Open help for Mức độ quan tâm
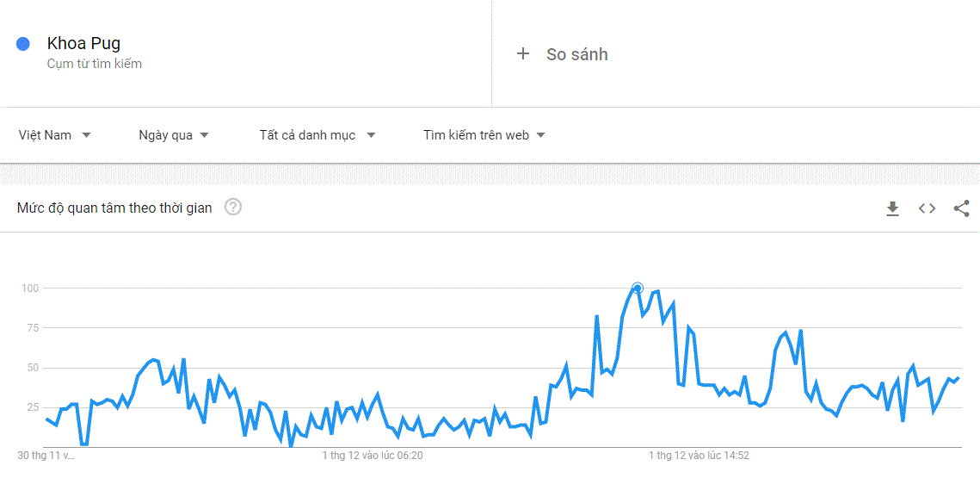 [233, 208]
